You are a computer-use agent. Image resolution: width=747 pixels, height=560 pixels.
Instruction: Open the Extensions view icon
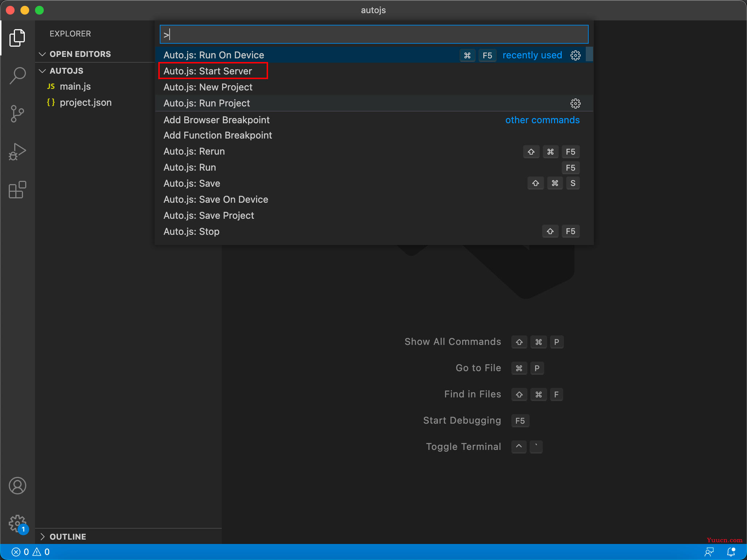(x=17, y=190)
